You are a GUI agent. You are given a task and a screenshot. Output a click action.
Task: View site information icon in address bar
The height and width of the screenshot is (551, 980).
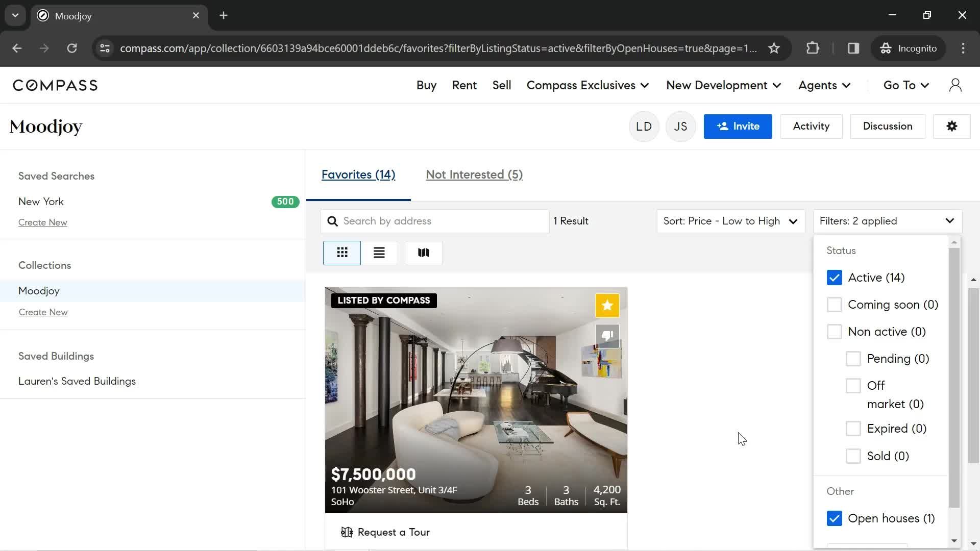[105, 48]
